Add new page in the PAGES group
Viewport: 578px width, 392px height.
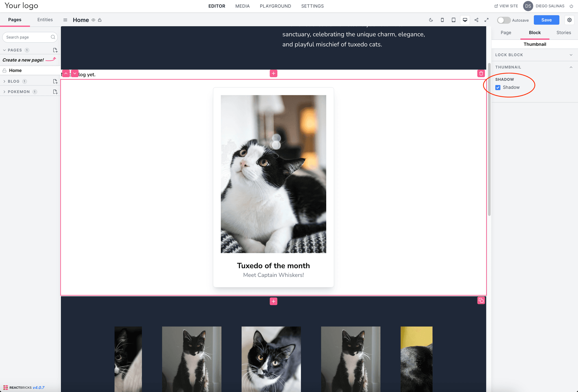coord(55,50)
